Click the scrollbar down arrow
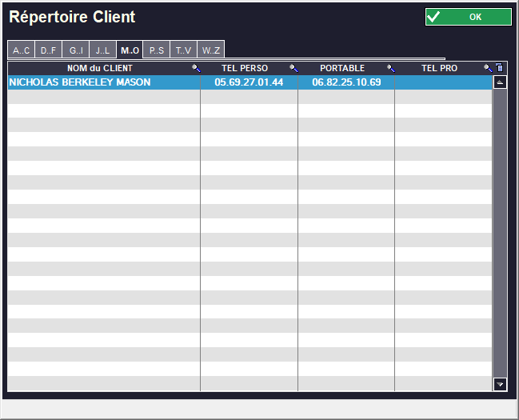The width and height of the screenshot is (519, 420). pyautogui.click(x=501, y=385)
